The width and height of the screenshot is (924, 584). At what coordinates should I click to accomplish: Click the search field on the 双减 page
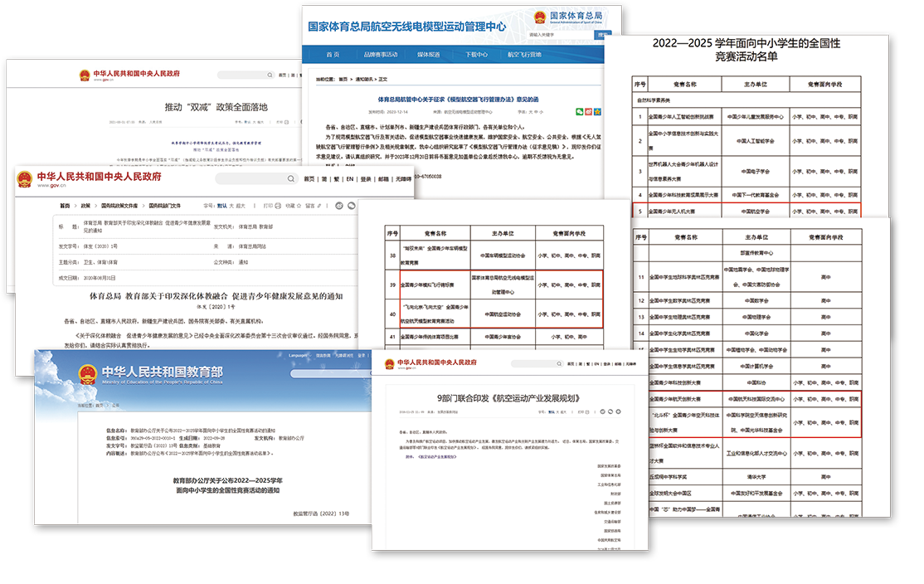click(246, 75)
